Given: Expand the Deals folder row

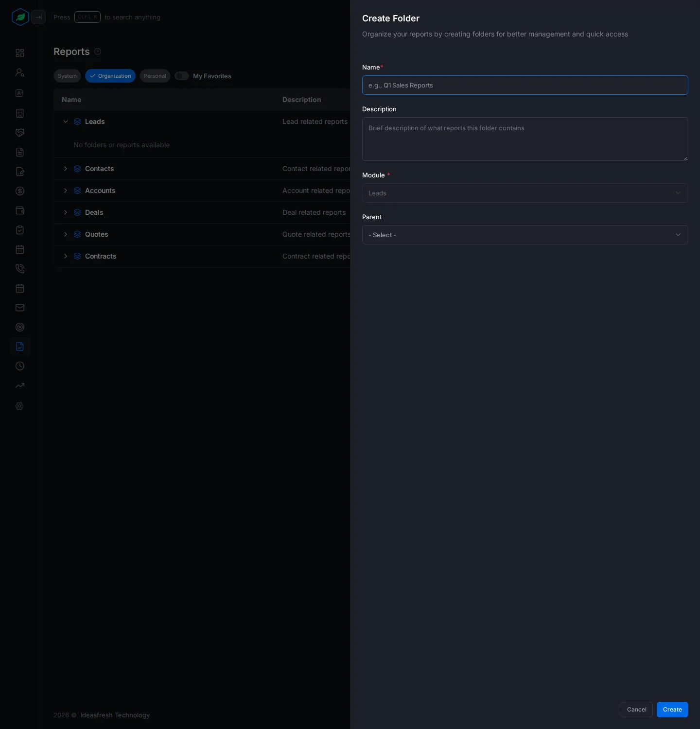Looking at the screenshot, I should tap(66, 212).
